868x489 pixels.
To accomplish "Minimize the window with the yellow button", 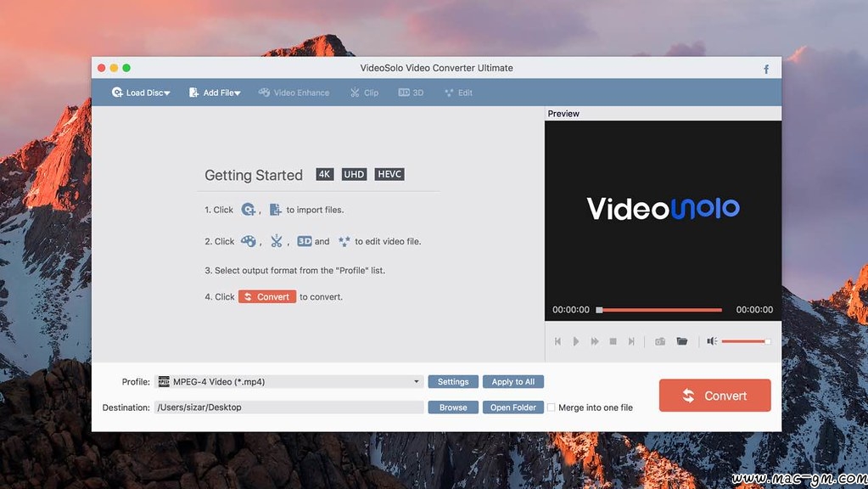I will pyautogui.click(x=114, y=68).
